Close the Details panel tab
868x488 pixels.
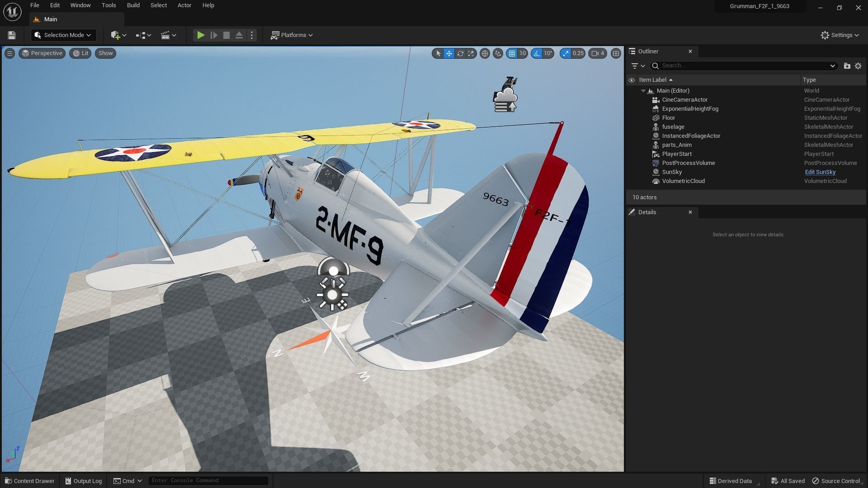click(690, 212)
